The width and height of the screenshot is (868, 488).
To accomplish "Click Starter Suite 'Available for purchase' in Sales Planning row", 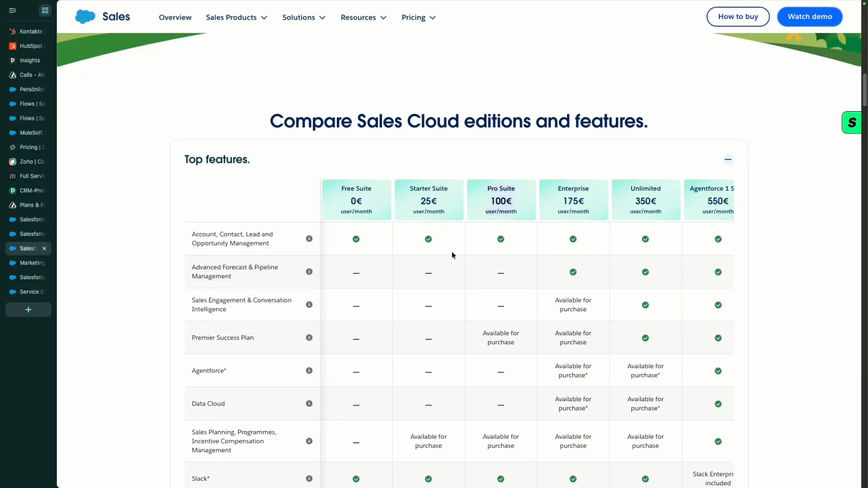I will (429, 441).
